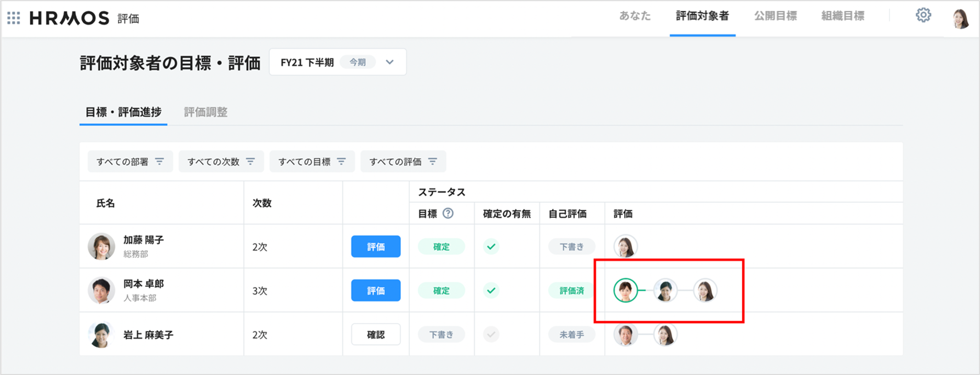Open the すべての評価 filter
The width and height of the screenshot is (980, 375).
403,162
